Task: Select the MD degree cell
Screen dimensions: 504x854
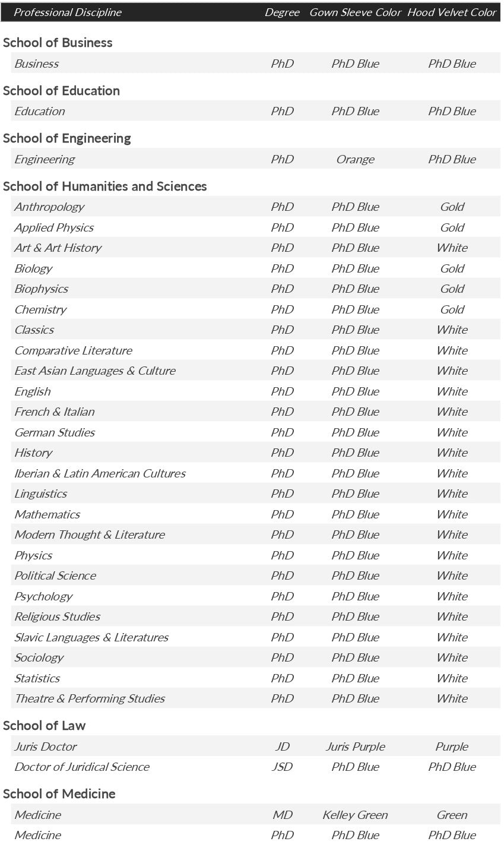Action: [282, 815]
